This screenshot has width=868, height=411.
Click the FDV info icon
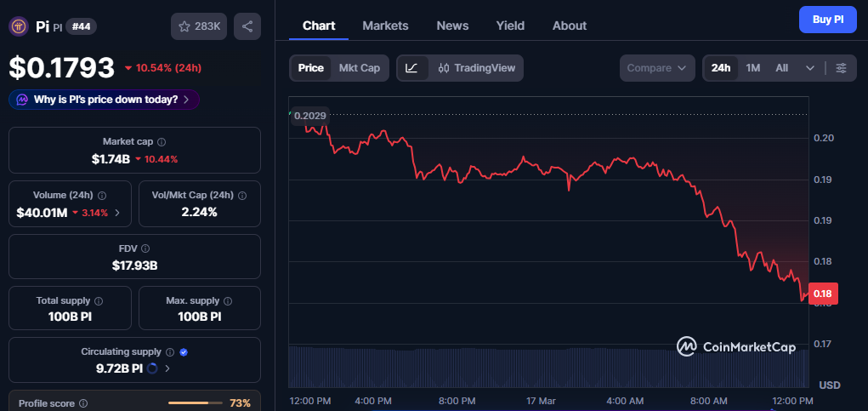[x=145, y=248]
